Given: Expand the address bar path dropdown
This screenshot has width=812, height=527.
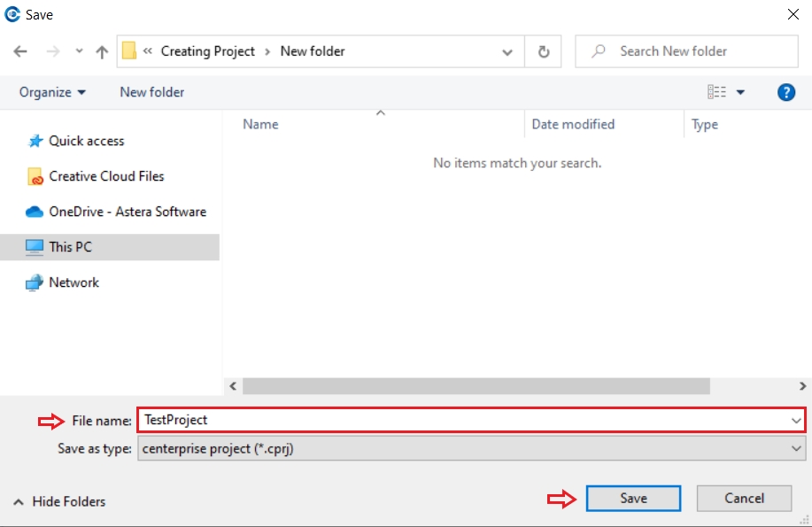Looking at the screenshot, I should point(507,51).
